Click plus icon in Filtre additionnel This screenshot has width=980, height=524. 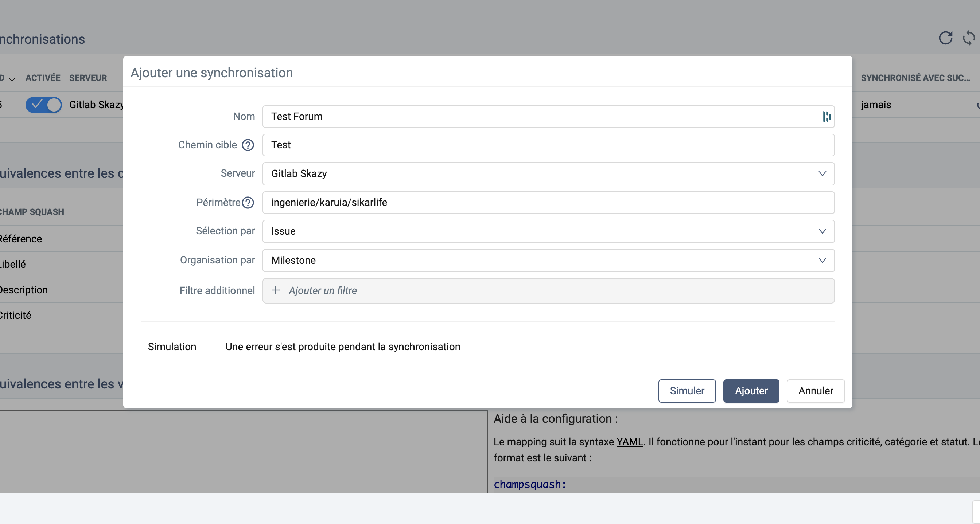(x=275, y=290)
